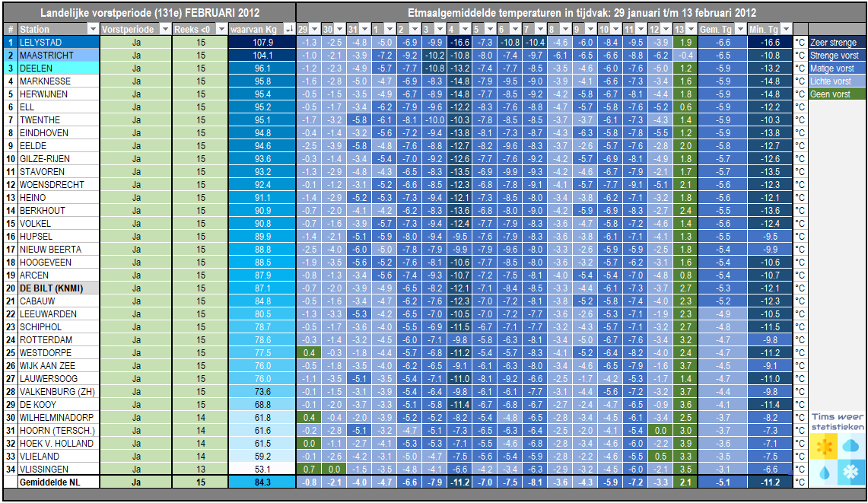The image size is (868, 503).
Task: Open the Station column filter dropdown
Action: coord(93,30)
